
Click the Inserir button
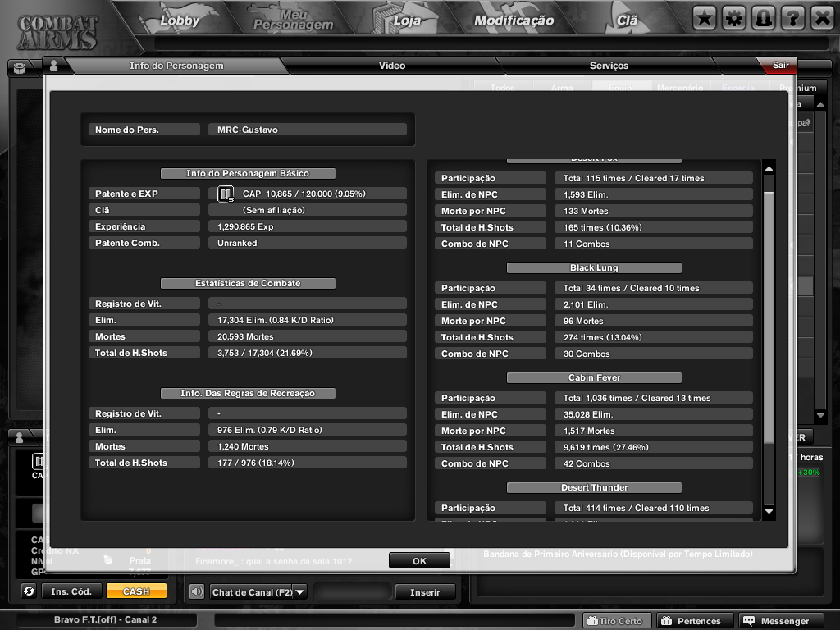coord(425,592)
